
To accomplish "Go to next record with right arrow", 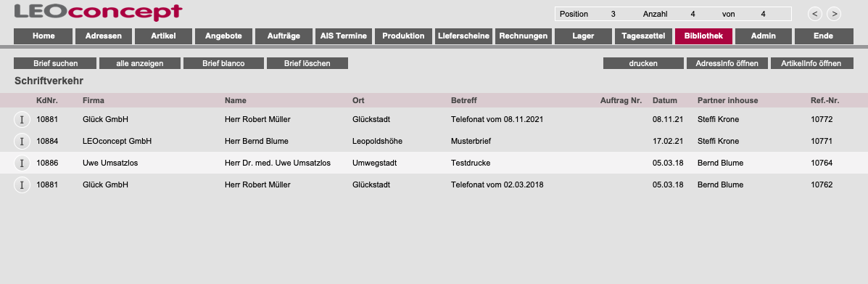I will pyautogui.click(x=834, y=14).
